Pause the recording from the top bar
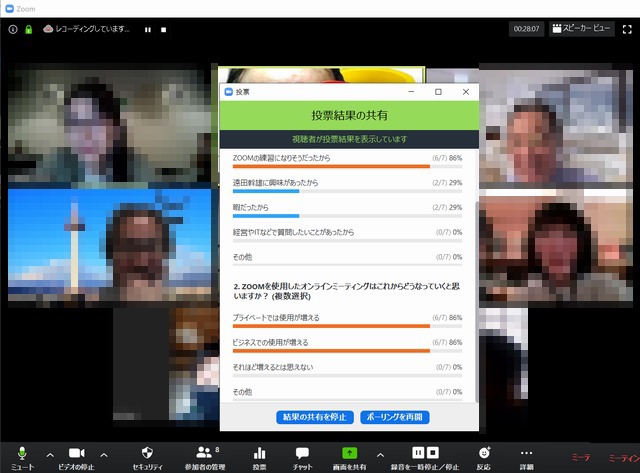Image resolution: width=640 pixels, height=473 pixels. (x=148, y=30)
